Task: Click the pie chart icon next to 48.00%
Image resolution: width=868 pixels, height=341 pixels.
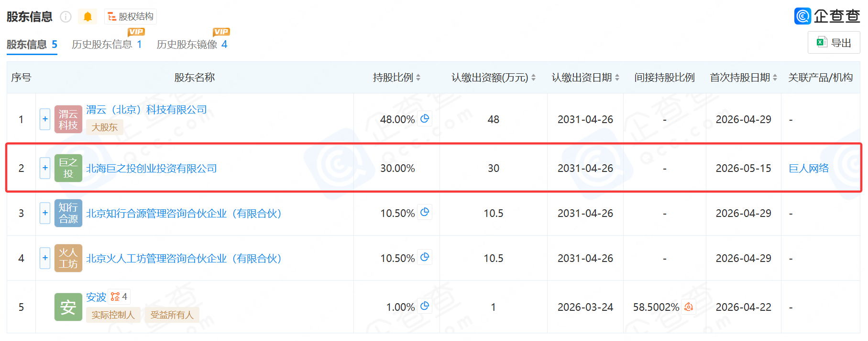Action: point(425,119)
